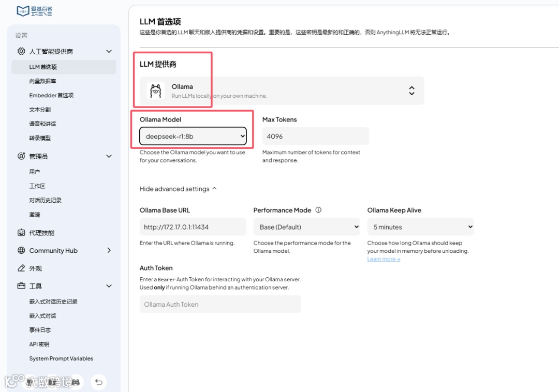Open System Prompt Variables page

(x=61, y=358)
